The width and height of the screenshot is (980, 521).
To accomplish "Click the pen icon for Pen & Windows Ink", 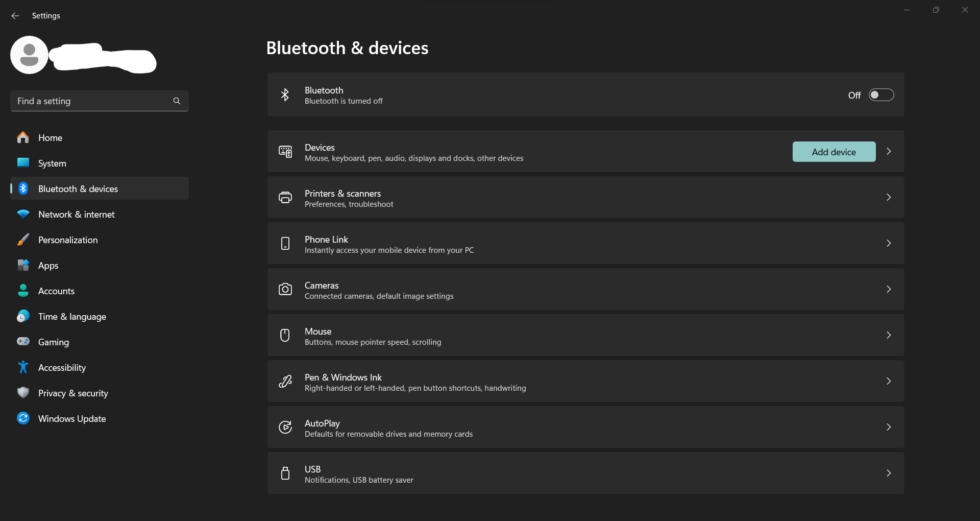I will (285, 382).
